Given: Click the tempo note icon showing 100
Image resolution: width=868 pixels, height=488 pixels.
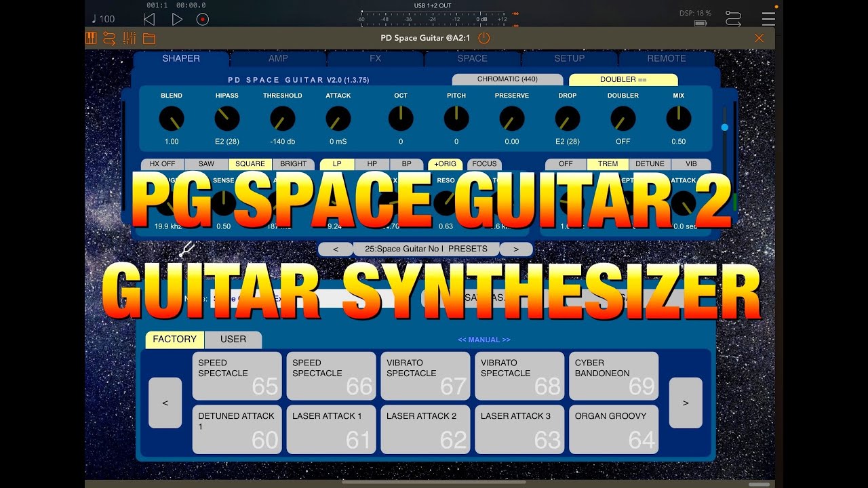Looking at the screenshot, I should pyautogui.click(x=102, y=19).
